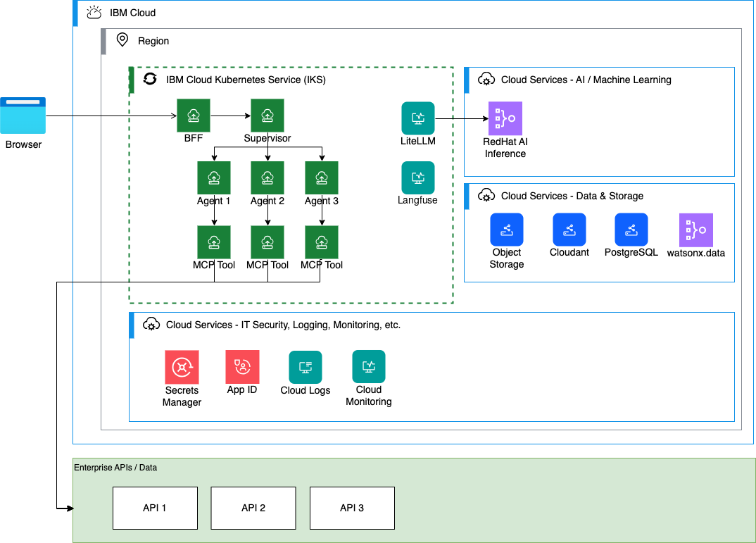Select the Supervisor node icon

tap(267, 116)
